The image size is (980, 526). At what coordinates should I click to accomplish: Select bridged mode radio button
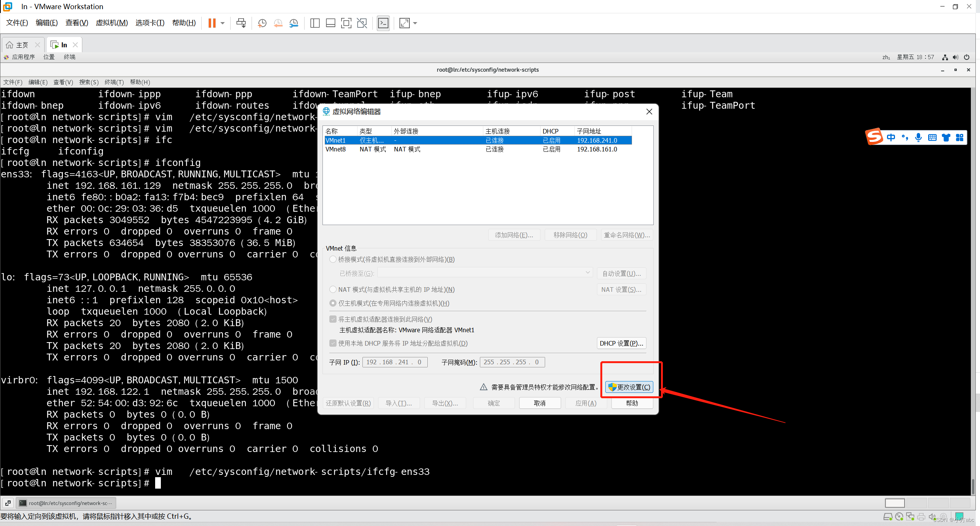point(333,259)
